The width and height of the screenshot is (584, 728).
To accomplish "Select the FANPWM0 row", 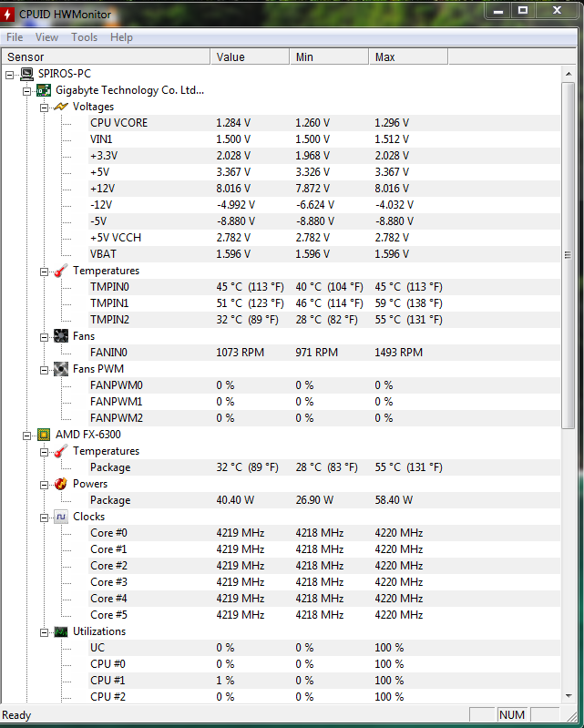I will pos(324,385).
